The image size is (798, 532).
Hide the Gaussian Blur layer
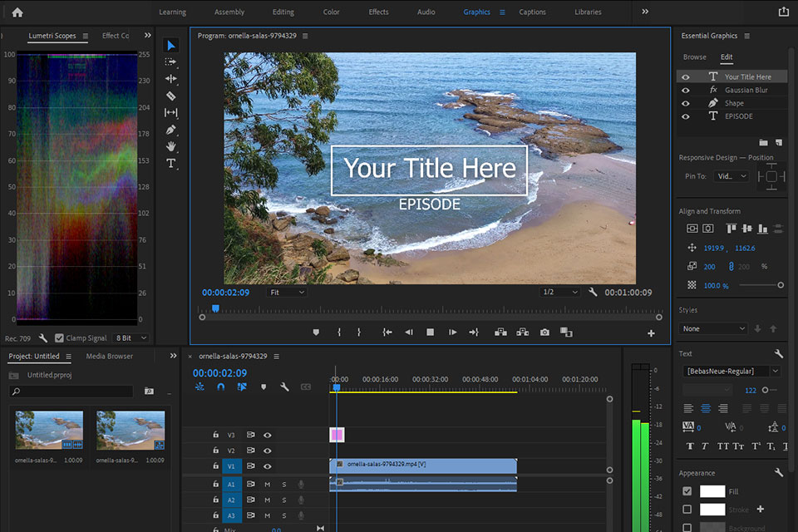point(686,90)
